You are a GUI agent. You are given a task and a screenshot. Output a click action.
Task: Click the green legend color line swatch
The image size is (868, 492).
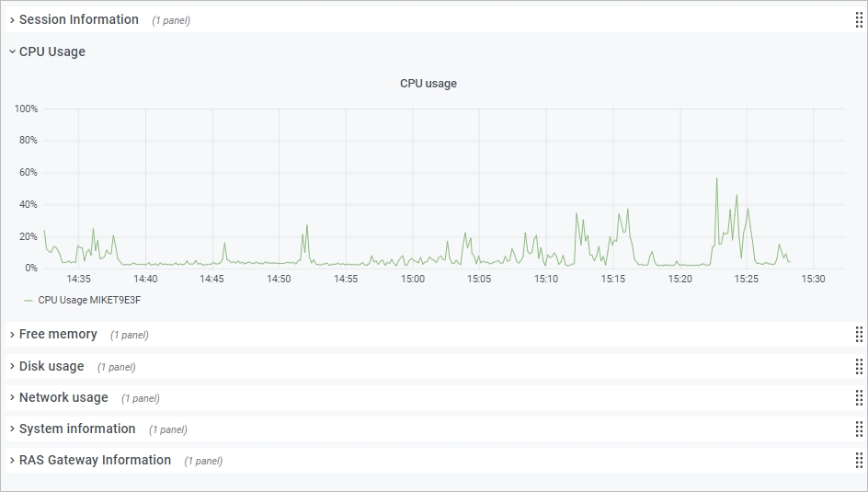[x=29, y=301]
